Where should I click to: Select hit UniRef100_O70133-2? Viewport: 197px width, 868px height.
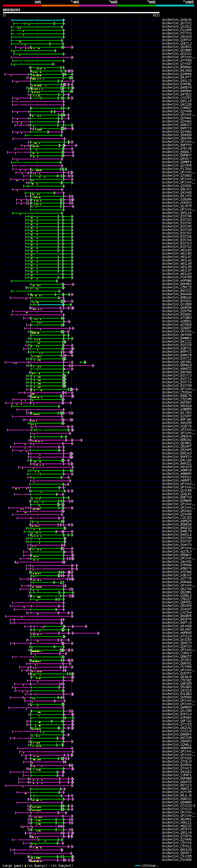tap(179, 806)
